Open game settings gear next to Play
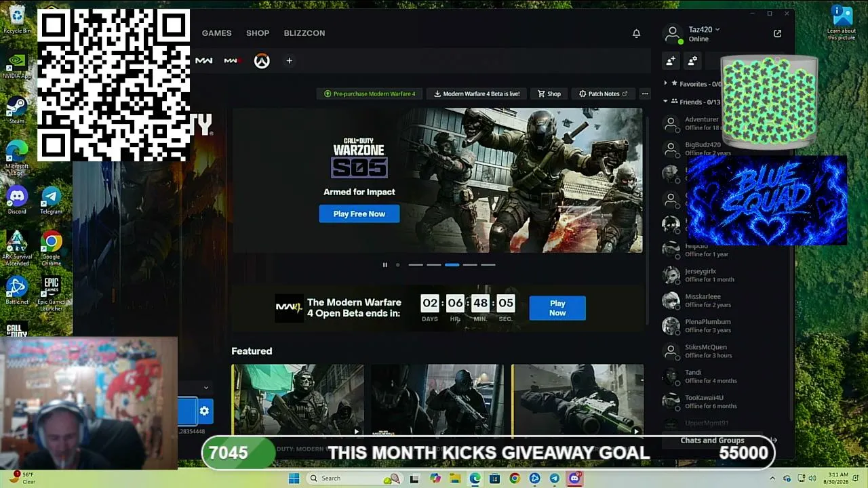 (204, 411)
